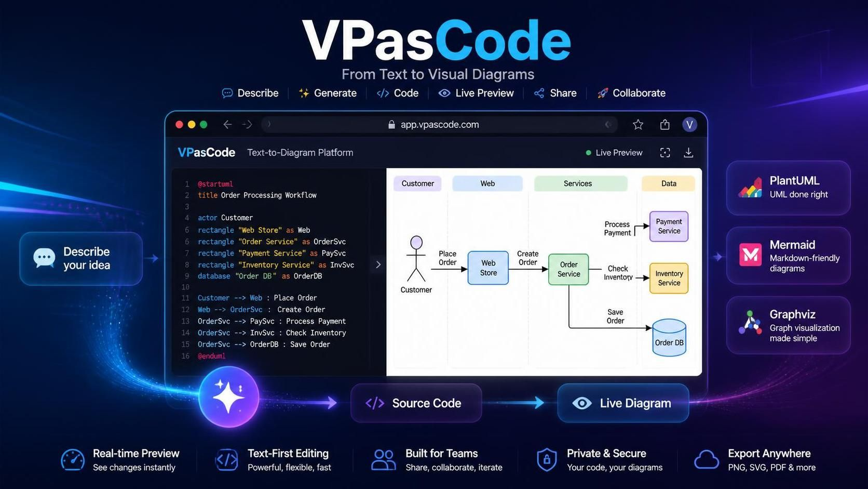Select the Inventory Service node in diagram
Image resolution: width=868 pixels, height=489 pixels.
669,278
